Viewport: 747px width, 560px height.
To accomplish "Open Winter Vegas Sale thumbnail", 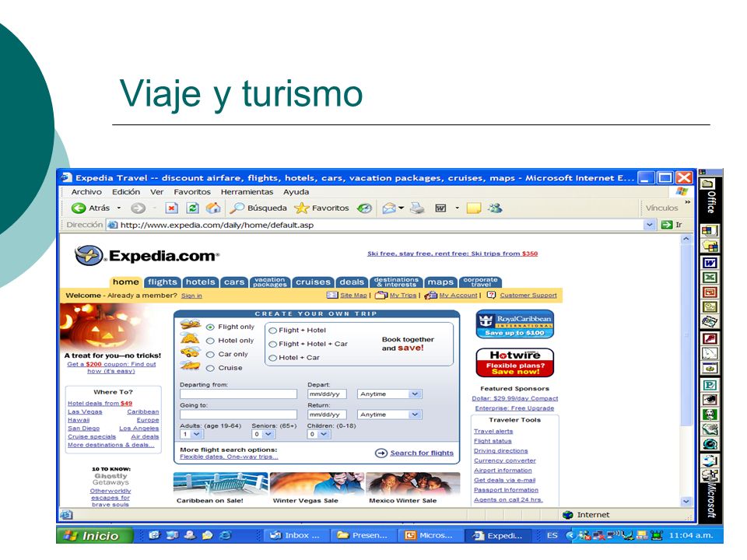I will point(317,484).
